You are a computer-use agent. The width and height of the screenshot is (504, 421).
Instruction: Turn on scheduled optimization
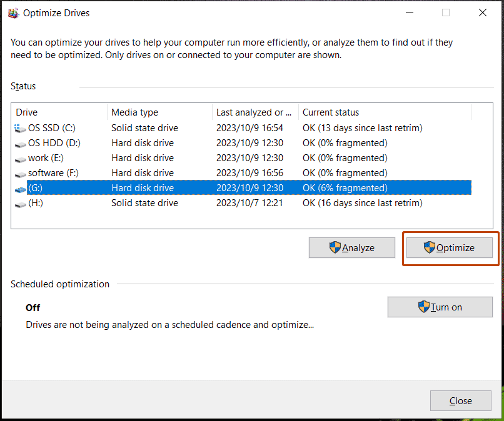click(440, 307)
